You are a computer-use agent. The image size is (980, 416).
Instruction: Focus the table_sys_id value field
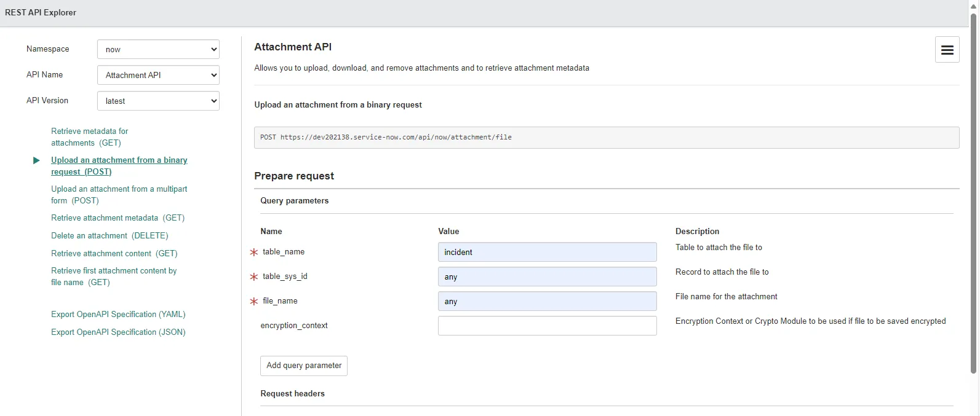coord(547,277)
